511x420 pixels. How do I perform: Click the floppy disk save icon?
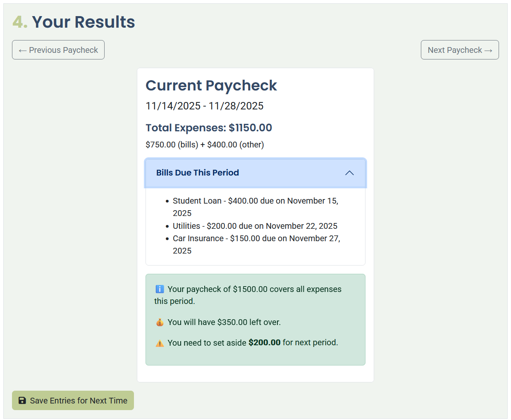pos(21,400)
